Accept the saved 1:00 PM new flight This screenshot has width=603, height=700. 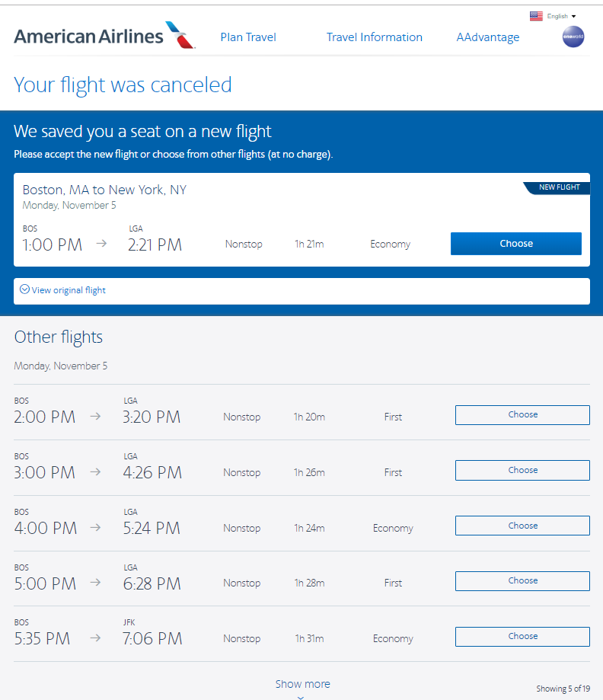click(x=515, y=244)
